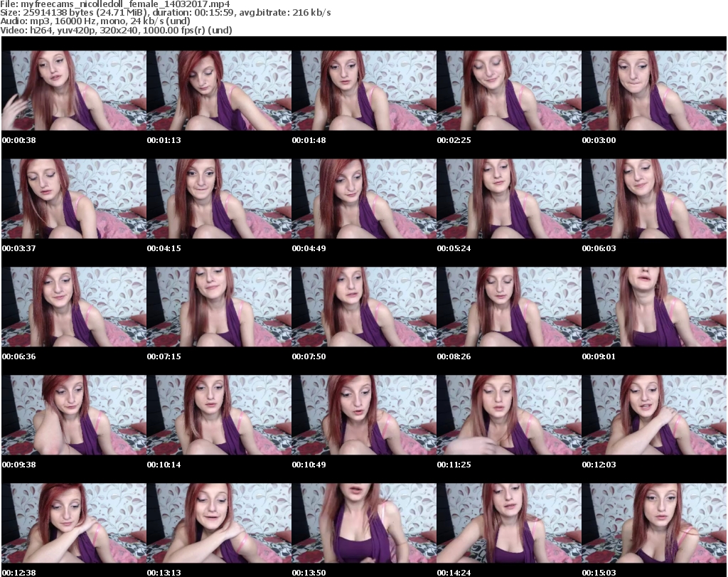Click the timestamp text 00:12:38
This screenshot has height=577, width=728.
coord(19,573)
